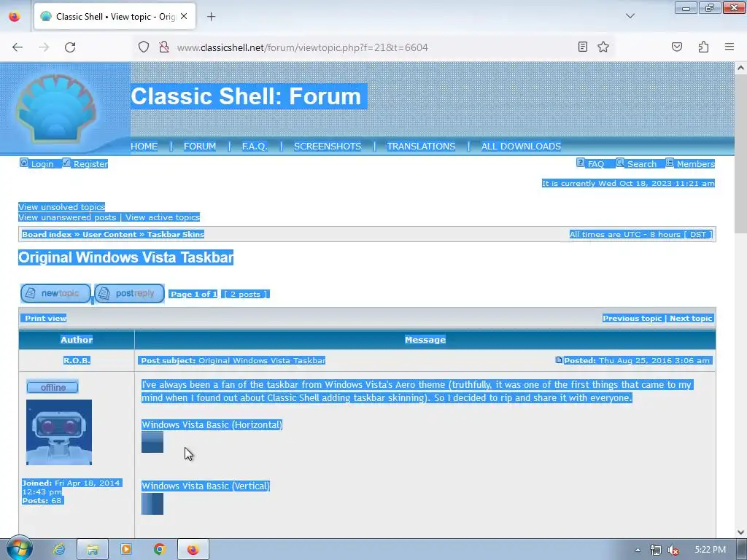Viewport: 747px width, 560px height.
Task: Click the DST link
Action: pos(698,234)
